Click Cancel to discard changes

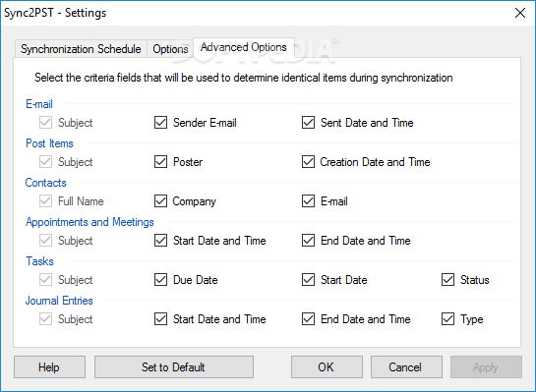[406, 367]
